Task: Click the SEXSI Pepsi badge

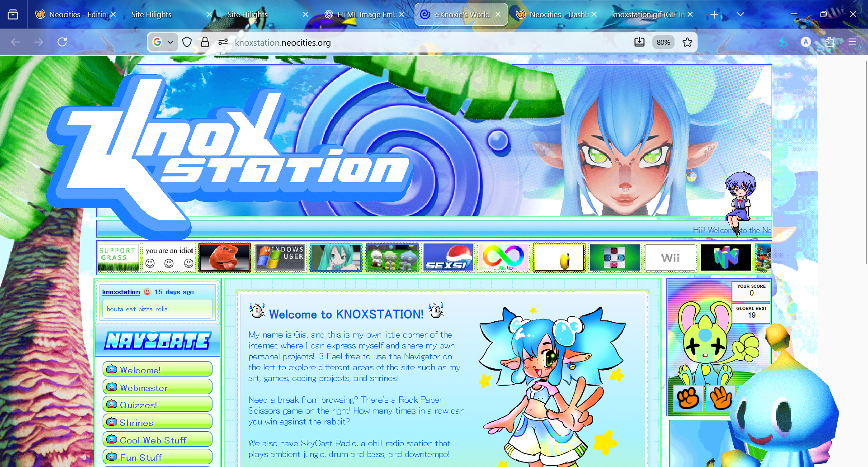Action: (448, 257)
